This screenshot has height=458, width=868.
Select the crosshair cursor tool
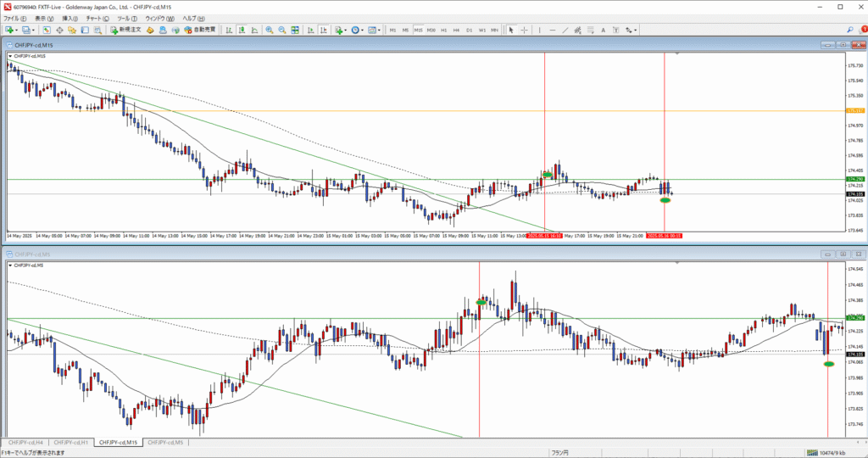[x=524, y=30]
